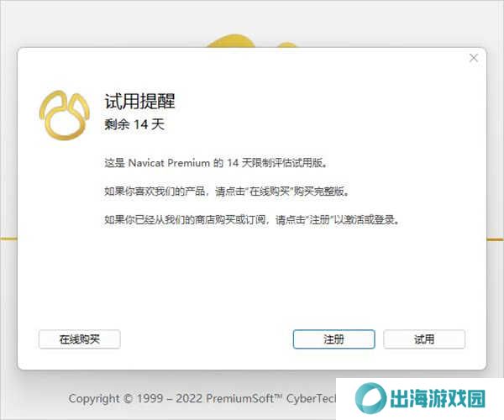
Task: Click the Copyright 1999 – 2022 text
Action: (x=135, y=398)
